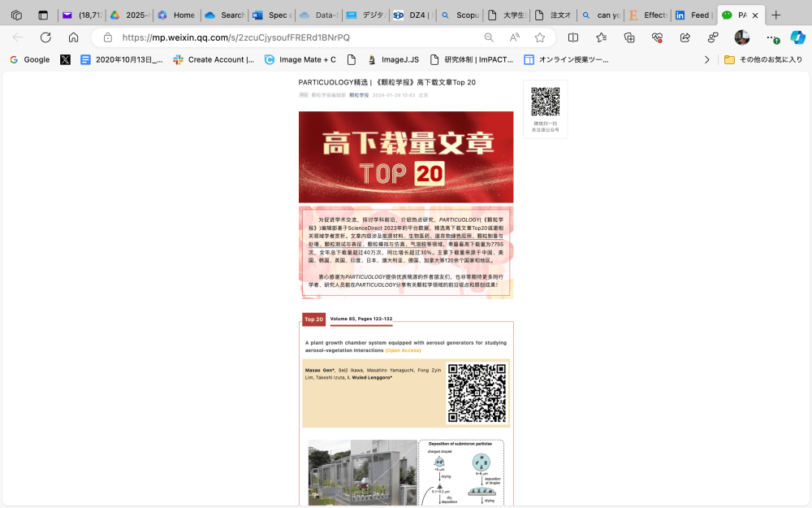This screenshot has height=508, width=812.
Task: Click the split screen icon
Action: click(574, 38)
